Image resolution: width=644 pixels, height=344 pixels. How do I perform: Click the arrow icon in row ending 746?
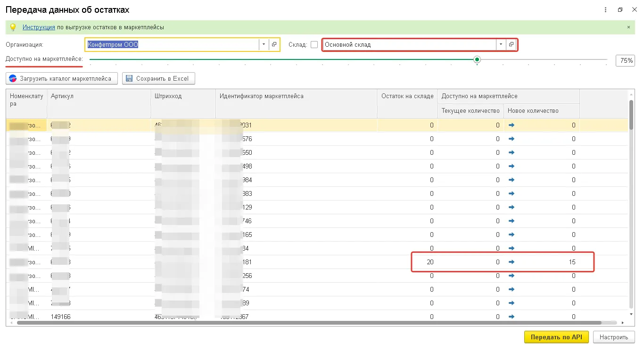pyautogui.click(x=512, y=221)
